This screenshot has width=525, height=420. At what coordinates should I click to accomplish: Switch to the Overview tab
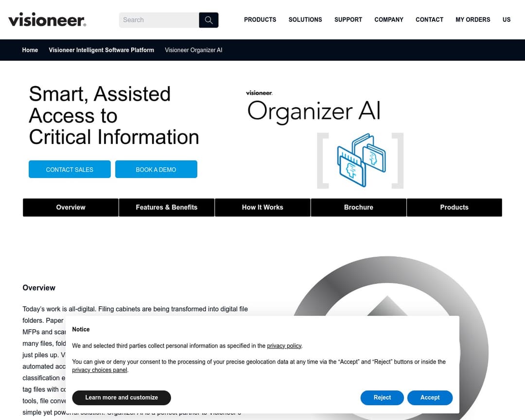(x=70, y=207)
